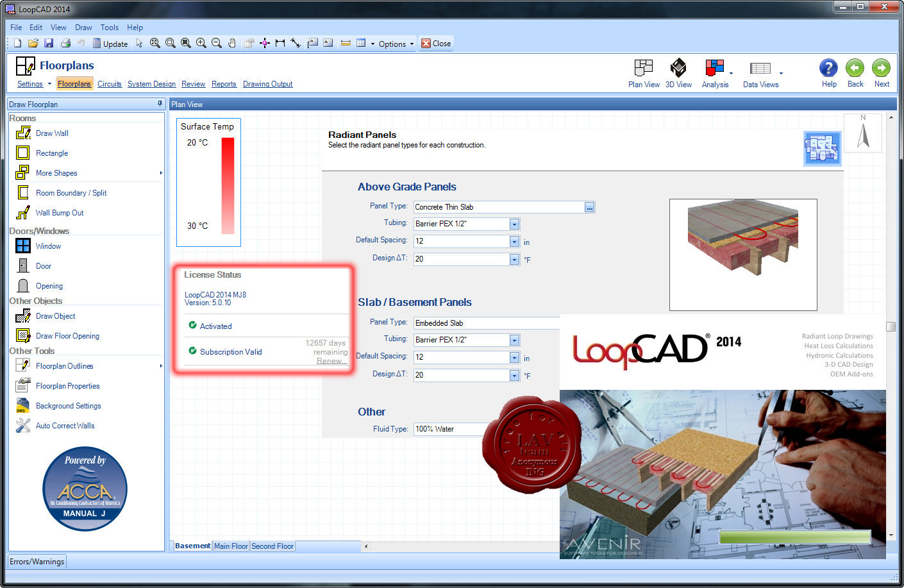Open the Slab Tubing dropdown

[x=514, y=340]
